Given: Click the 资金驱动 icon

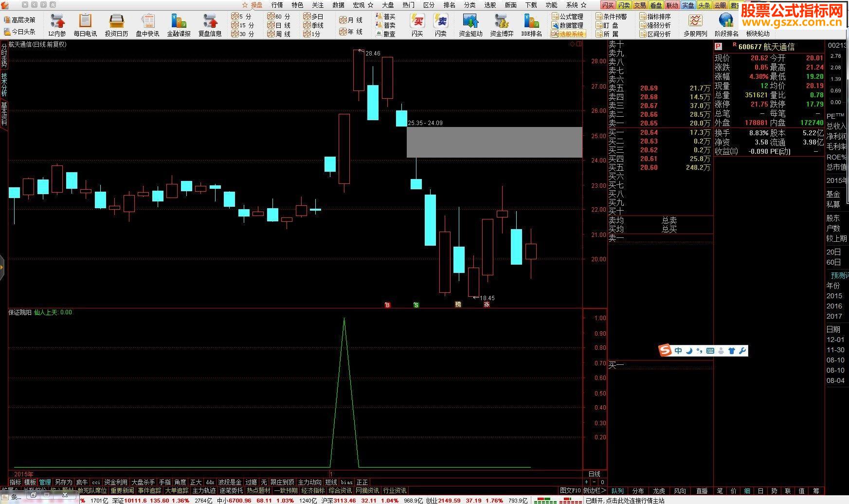Looking at the screenshot, I should pos(470,25).
